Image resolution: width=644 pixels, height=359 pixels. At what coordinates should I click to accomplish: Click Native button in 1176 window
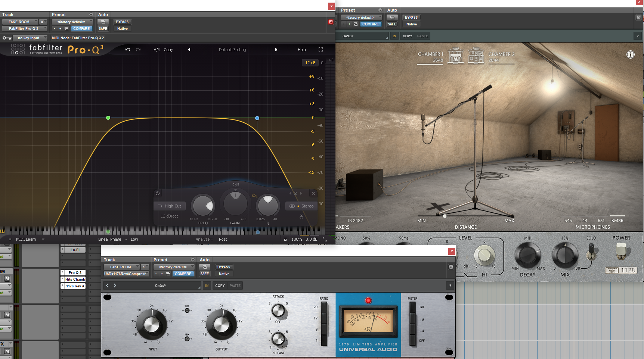[224, 274]
